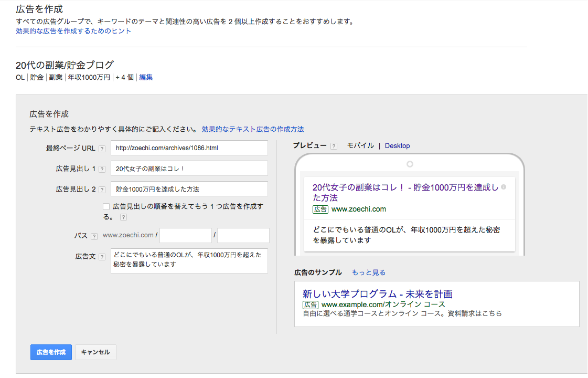Click the 広告を作成 blue button
The height and width of the screenshot is (378, 588).
coord(51,352)
